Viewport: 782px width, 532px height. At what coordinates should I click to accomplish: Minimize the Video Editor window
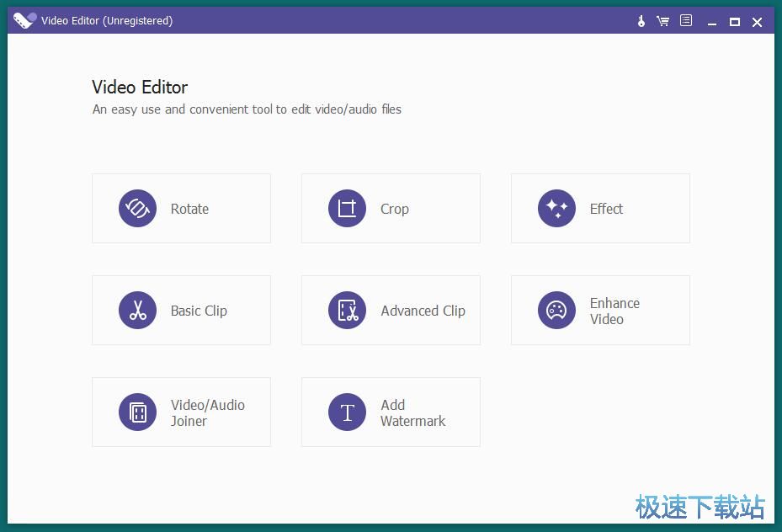click(x=712, y=22)
